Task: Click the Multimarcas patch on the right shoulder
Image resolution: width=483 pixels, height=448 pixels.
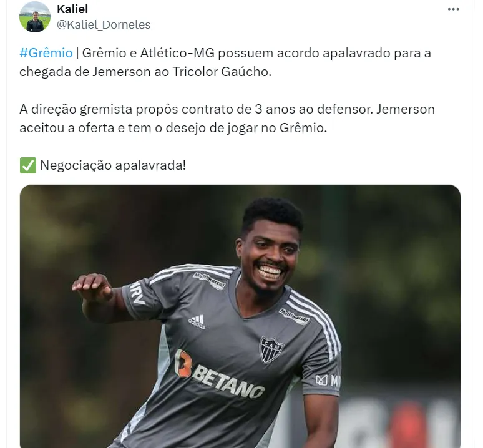Action: [210, 281]
